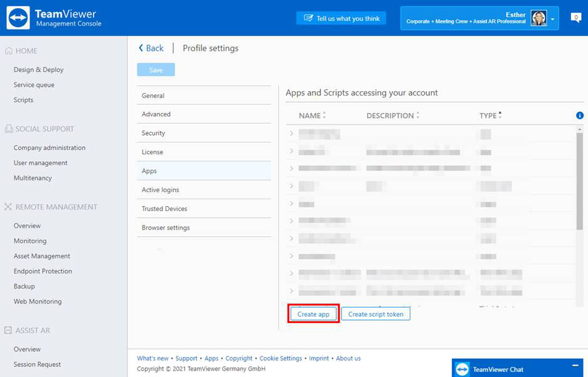Open Multitenancy in sidebar
588x377 pixels.
(x=33, y=178)
